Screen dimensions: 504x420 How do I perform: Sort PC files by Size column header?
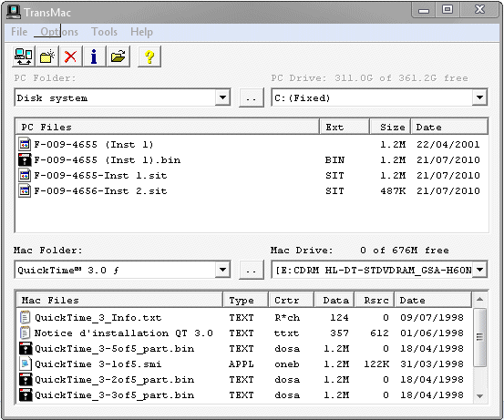pyautogui.click(x=390, y=127)
